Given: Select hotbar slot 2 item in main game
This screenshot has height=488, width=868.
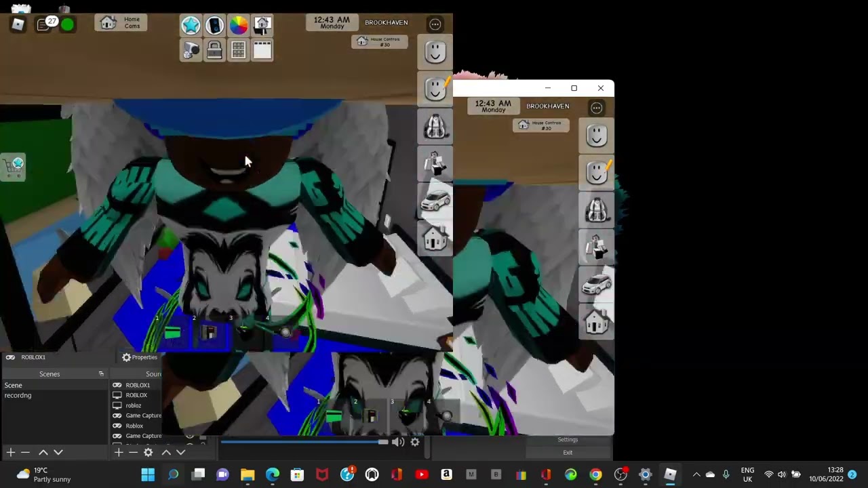Looking at the screenshot, I should pyautogui.click(x=210, y=331).
